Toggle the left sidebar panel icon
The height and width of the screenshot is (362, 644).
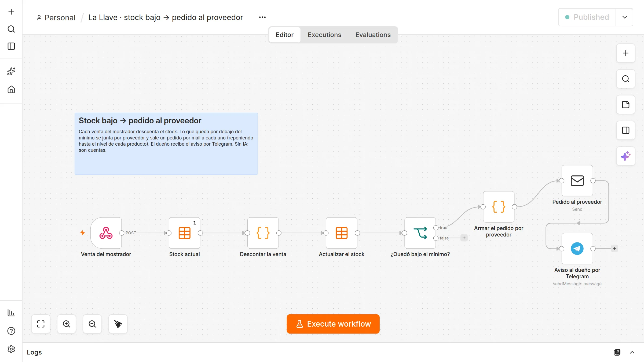[x=11, y=46]
